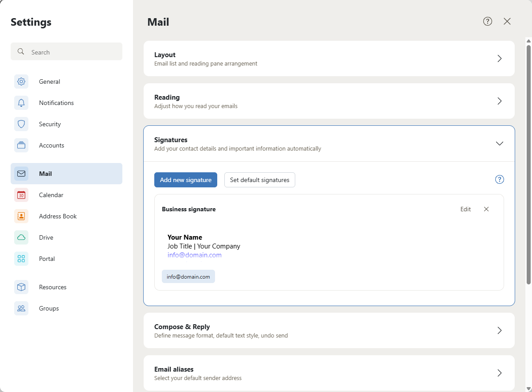Expand the Email aliases chevron
This screenshot has height=392, width=532.
[x=500, y=373]
